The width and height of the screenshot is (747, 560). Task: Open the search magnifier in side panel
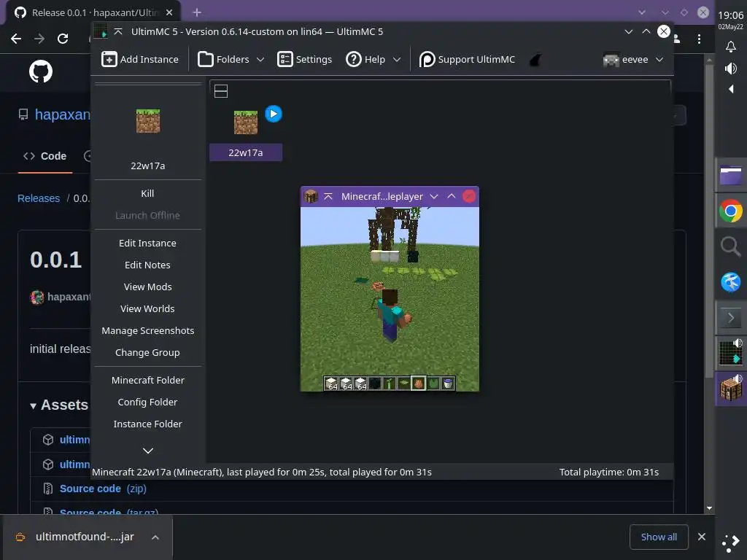(x=731, y=246)
